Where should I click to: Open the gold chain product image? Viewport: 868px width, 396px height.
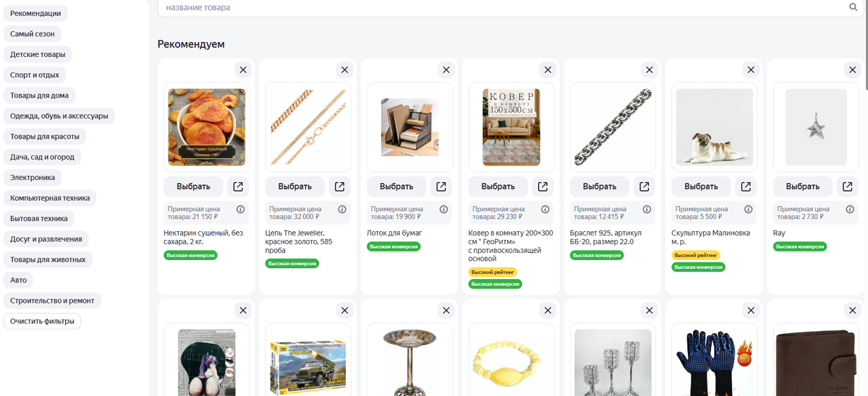(x=308, y=126)
